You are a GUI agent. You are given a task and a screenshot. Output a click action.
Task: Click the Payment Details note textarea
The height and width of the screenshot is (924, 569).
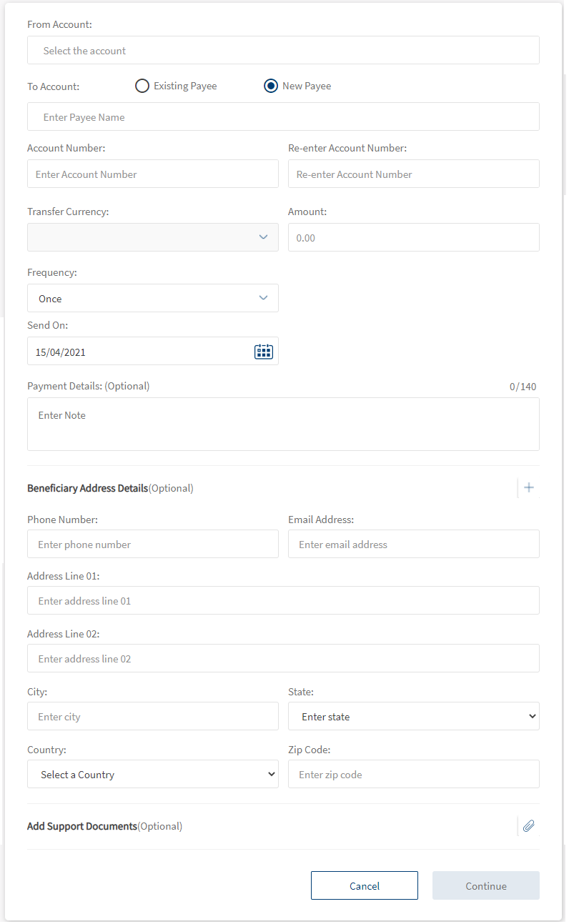[x=283, y=424]
